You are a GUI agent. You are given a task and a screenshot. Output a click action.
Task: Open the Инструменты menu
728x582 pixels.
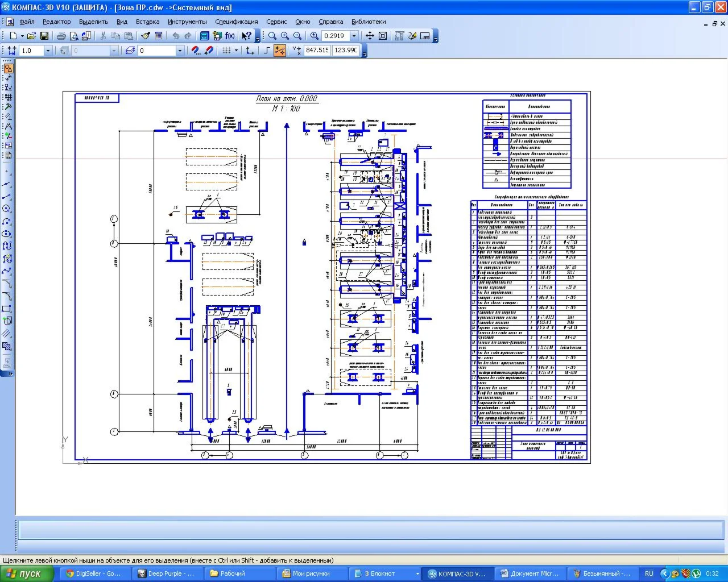187,22
